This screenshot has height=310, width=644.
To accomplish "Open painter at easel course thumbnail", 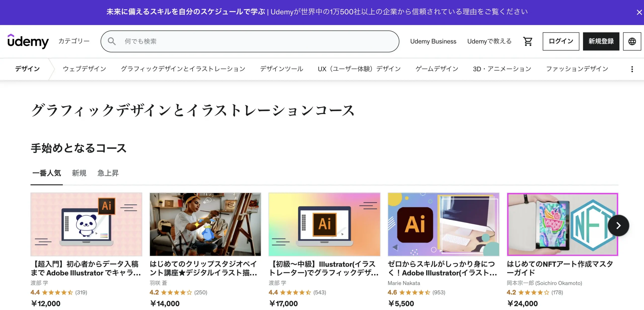I will click(x=205, y=224).
